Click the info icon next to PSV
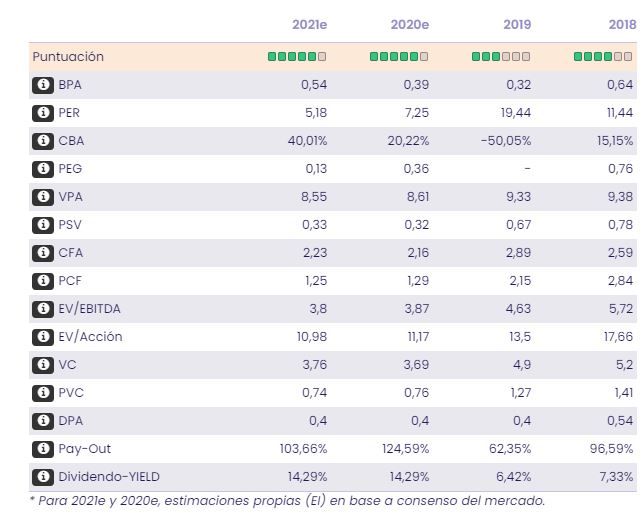The width and height of the screenshot is (644, 521). click(x=42, y=225)
